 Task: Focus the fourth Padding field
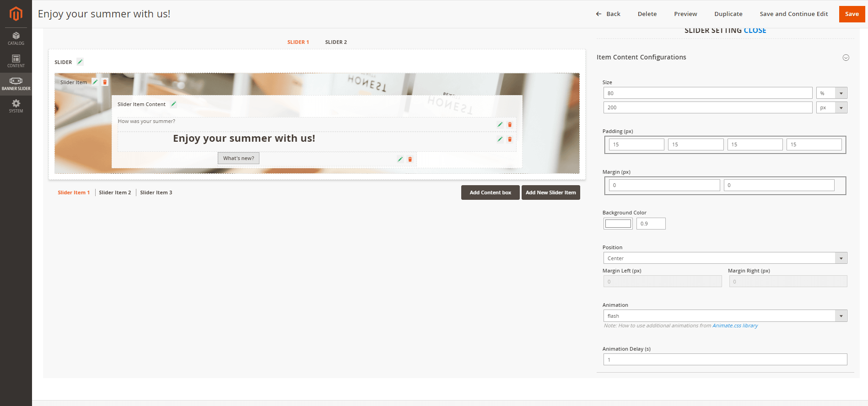(x=814, y=144)
